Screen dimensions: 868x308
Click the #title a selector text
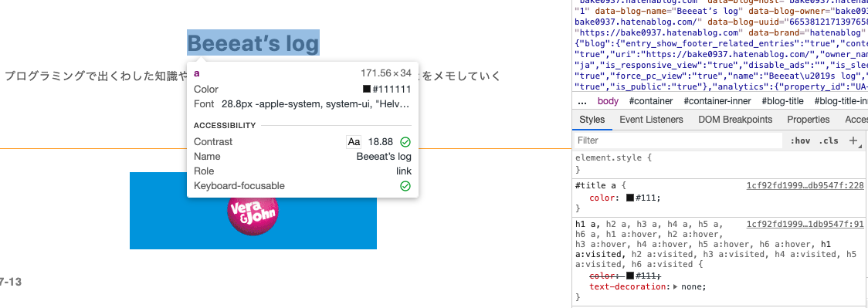click(x=598, y=186)
